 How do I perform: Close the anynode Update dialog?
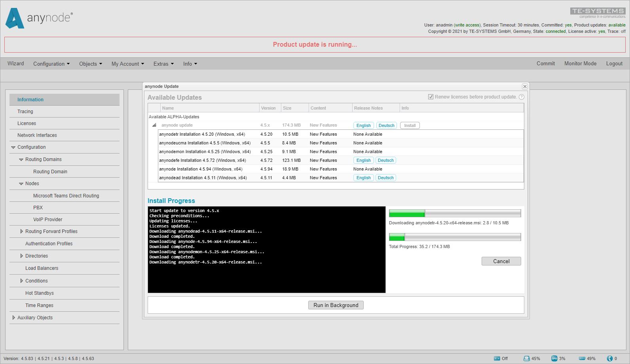pos(525,86)
